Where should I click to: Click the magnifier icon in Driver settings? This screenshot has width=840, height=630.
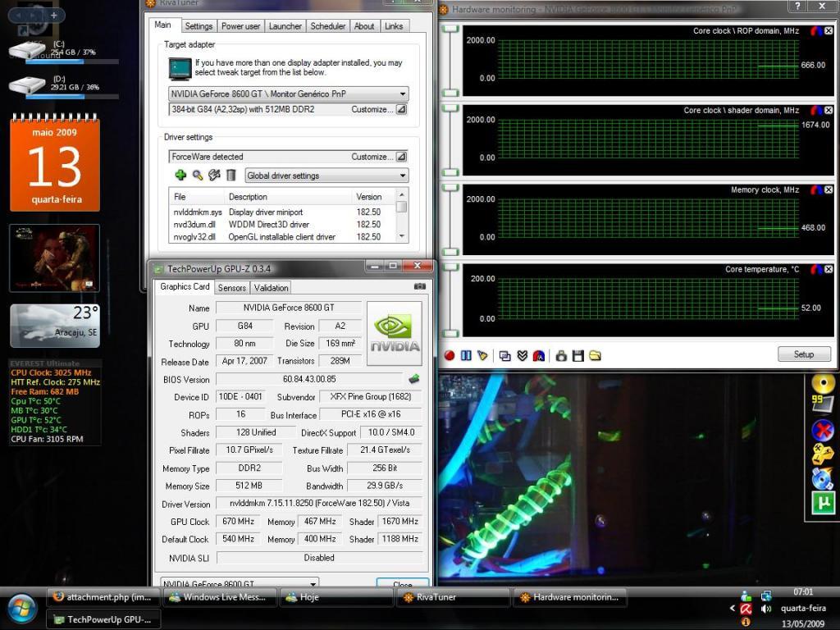pyautogui.click(x=198, y=175)
